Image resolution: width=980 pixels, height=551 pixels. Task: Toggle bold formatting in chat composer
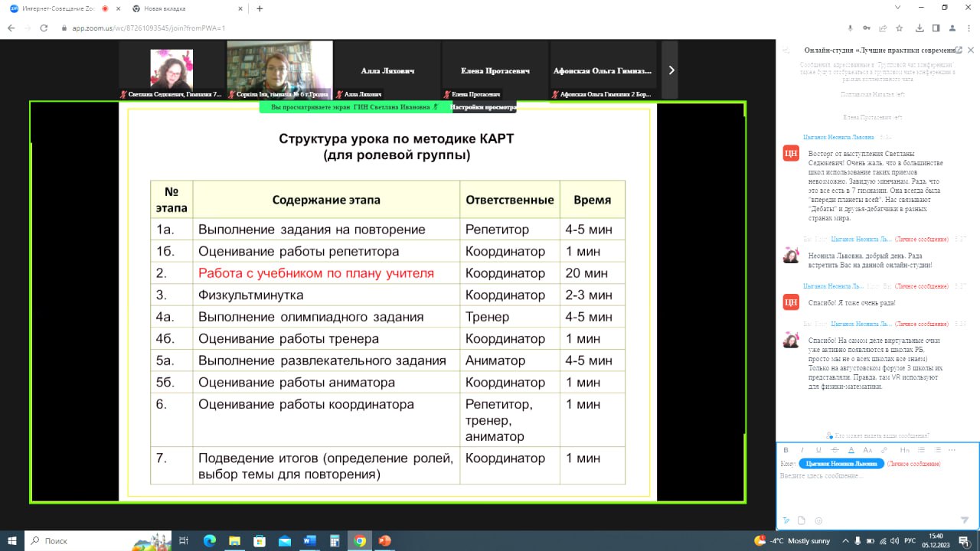point(786,450)
